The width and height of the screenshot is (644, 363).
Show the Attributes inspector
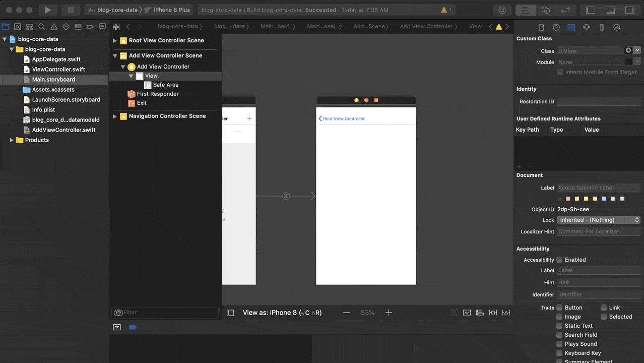pyautogui.click(x=587, y=27)
